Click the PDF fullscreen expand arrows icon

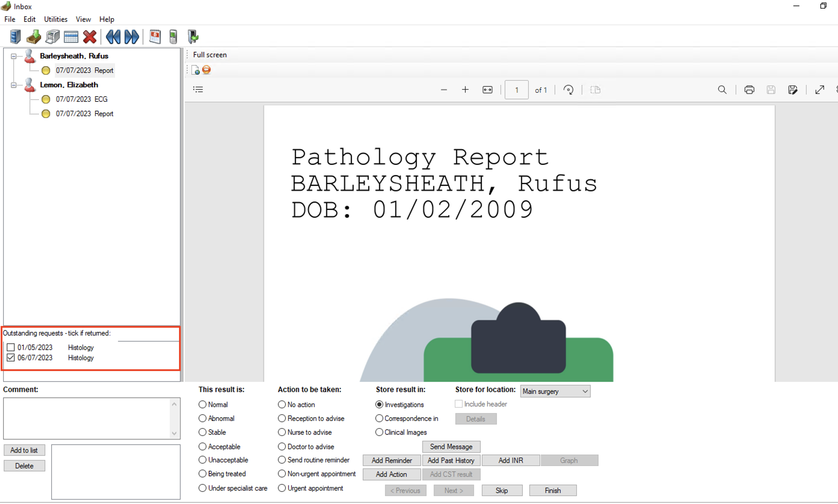pyautogui.click(x=820, y=90)
